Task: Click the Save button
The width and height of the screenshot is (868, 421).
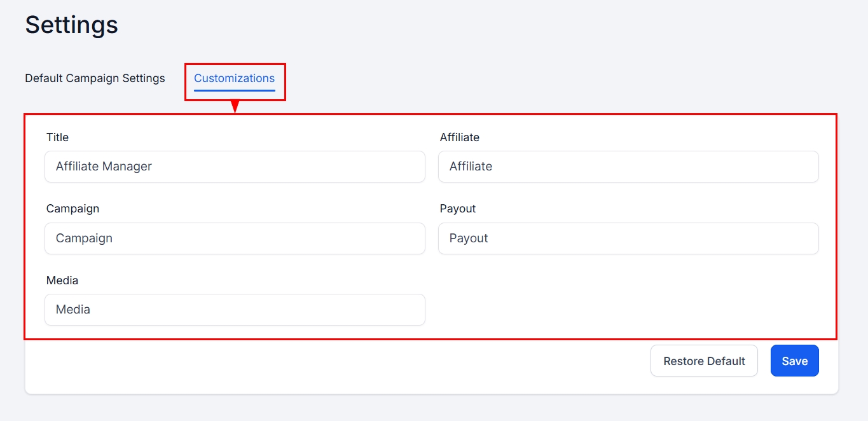Action: [x=794, y=361]
